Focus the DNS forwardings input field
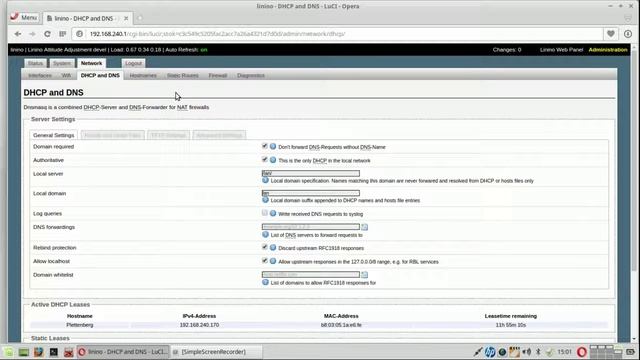640x360 pixels. [311, 227]
